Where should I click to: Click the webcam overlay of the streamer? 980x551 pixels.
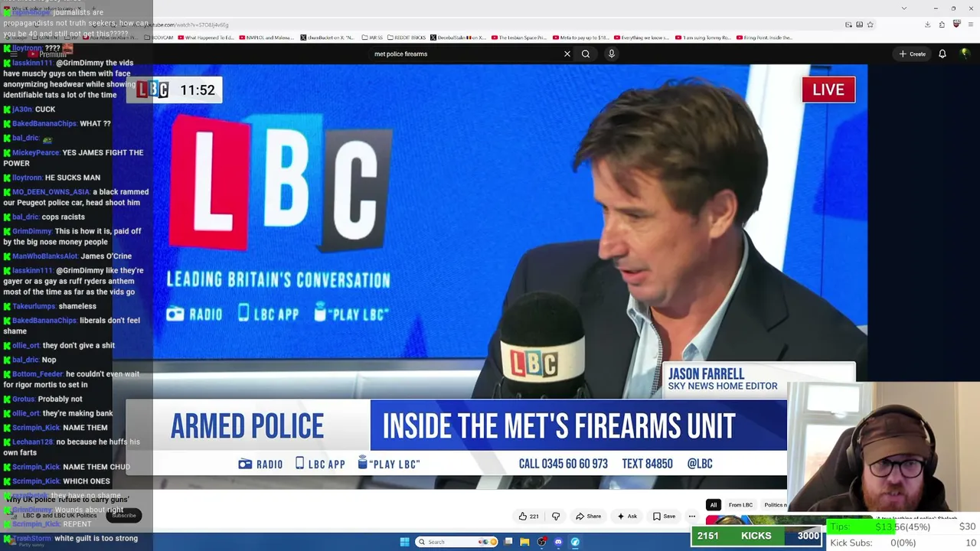(x=884, y=445)
